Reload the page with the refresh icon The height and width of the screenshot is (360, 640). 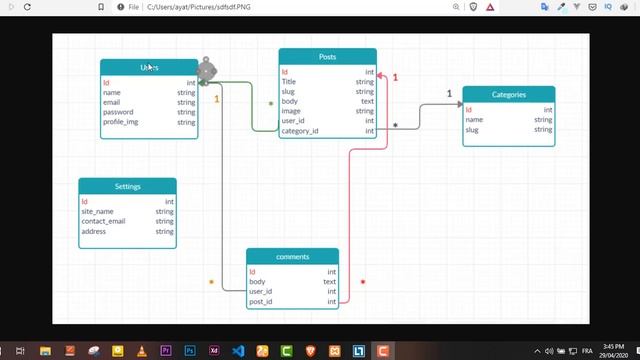click(x=27, y=7)
